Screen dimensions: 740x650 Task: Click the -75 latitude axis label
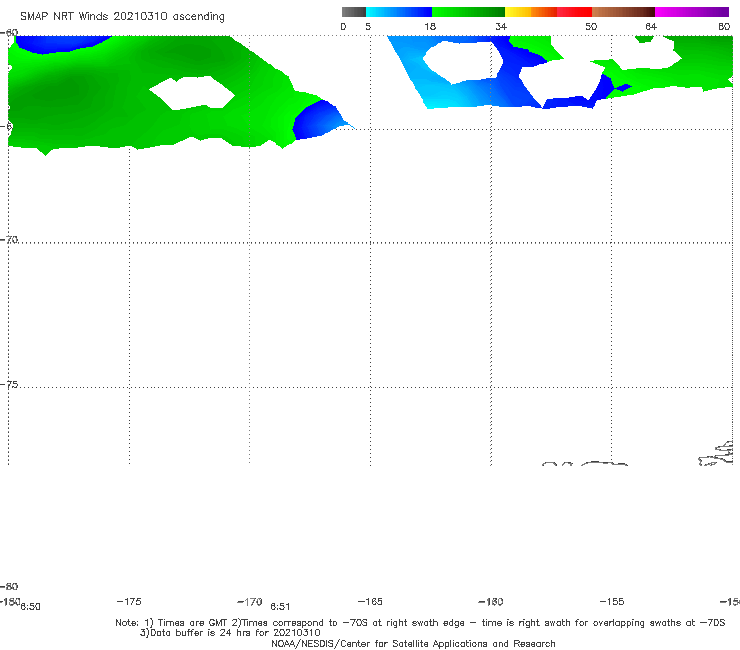click(x=9, y=384)
